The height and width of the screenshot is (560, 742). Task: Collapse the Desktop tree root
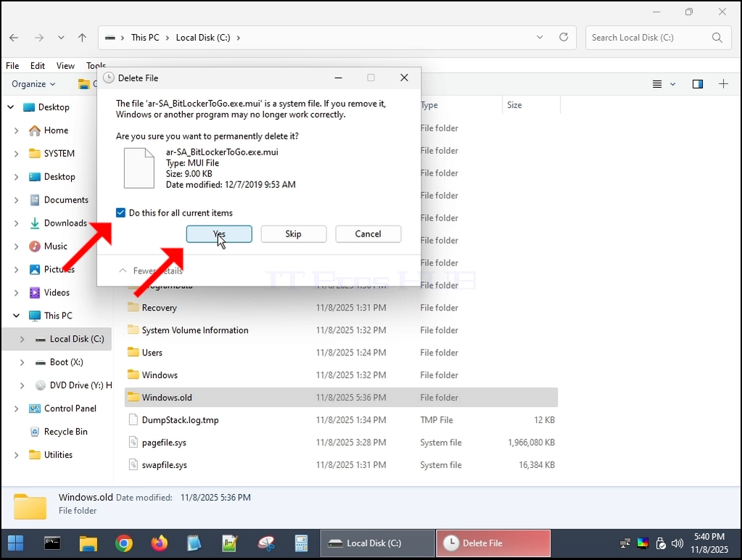[11, 107]
